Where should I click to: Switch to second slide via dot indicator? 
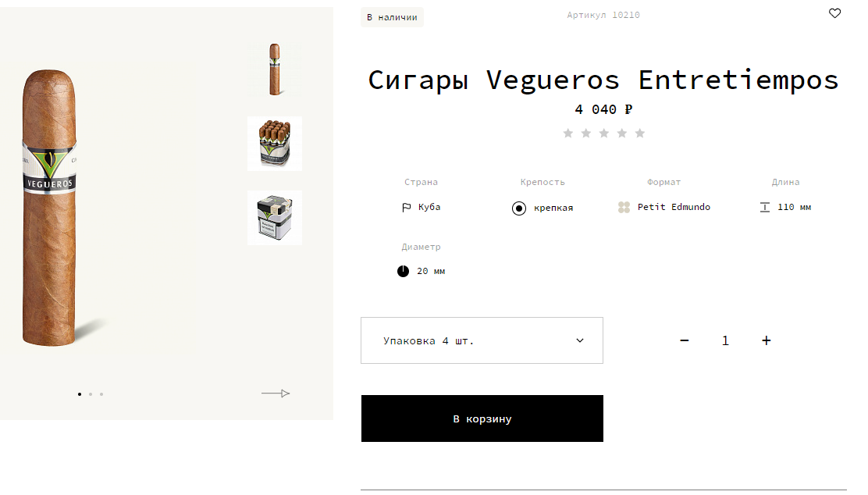click(x=91, y=394)
